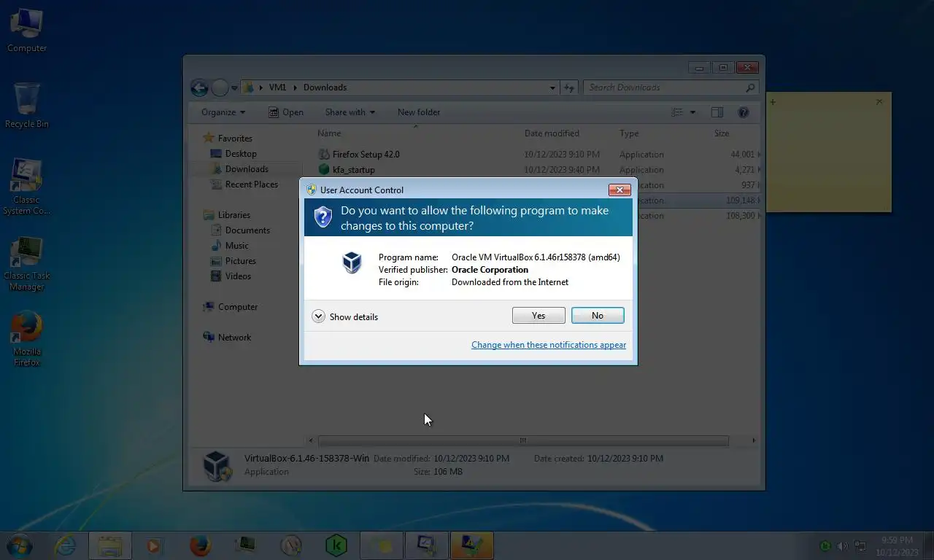Click Forward arrow in Explorer window

coord(220,87)
